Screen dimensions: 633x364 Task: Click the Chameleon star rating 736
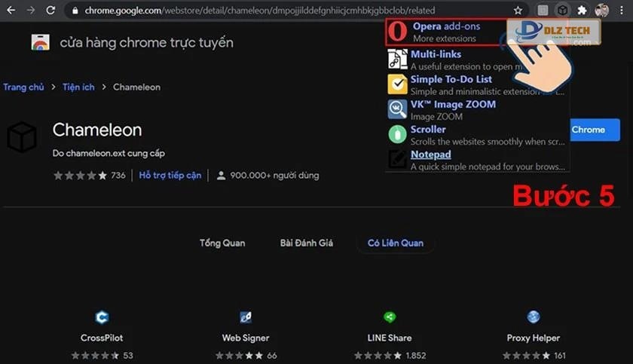[89, 175]
